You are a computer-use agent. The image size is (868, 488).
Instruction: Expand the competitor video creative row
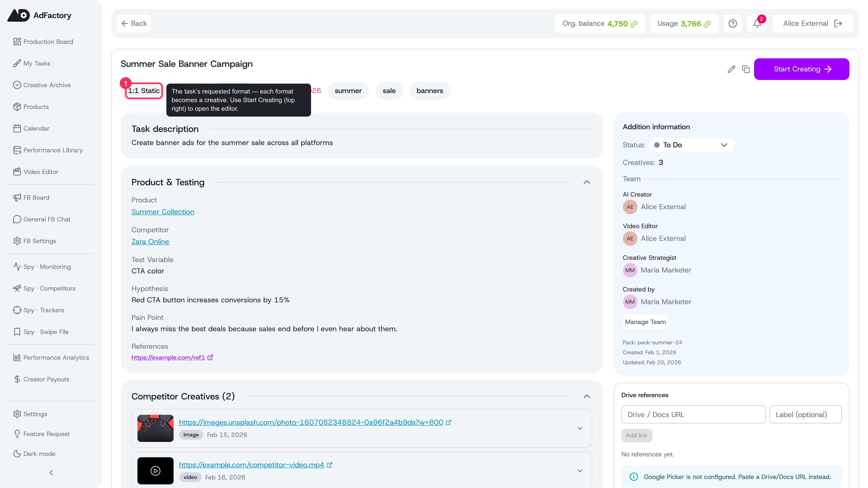coord(580,470)
